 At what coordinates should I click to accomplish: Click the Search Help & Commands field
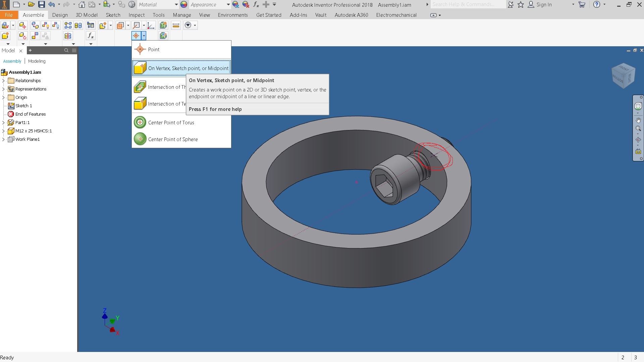468,4
